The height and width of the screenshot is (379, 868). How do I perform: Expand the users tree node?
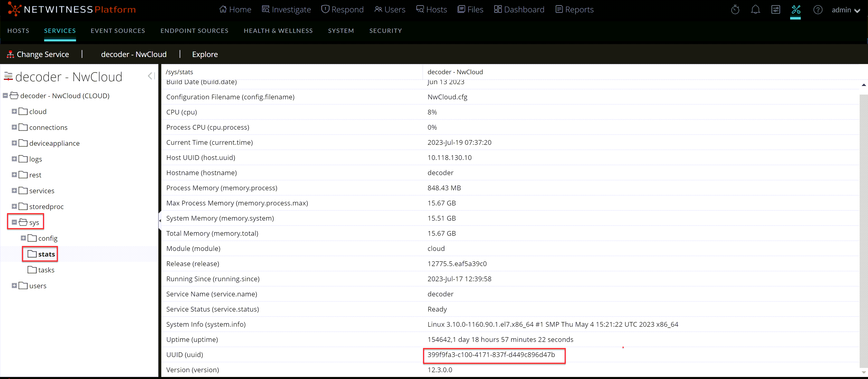(14, 286)
